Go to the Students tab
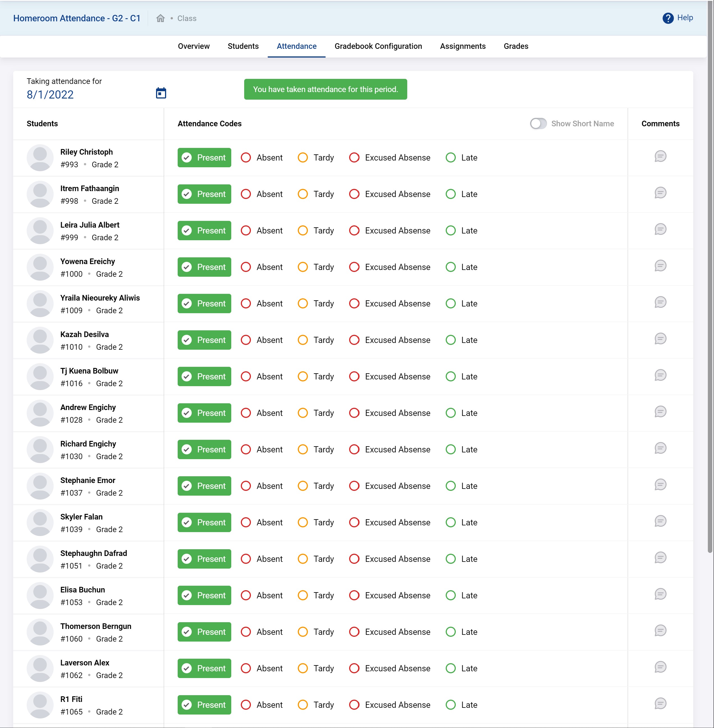 tap(243, 46)
